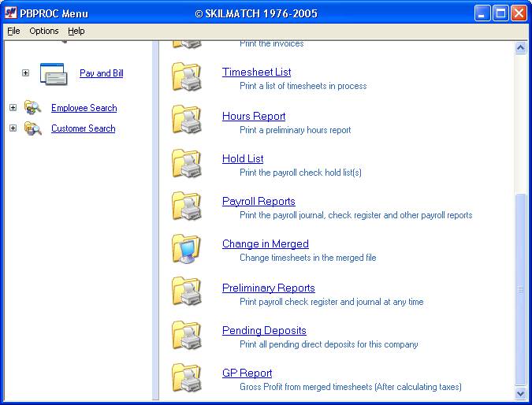This screenshot has width=532, height=405.
Task: Expand the Customer Search tree node
Action: (x=13, y=128)
